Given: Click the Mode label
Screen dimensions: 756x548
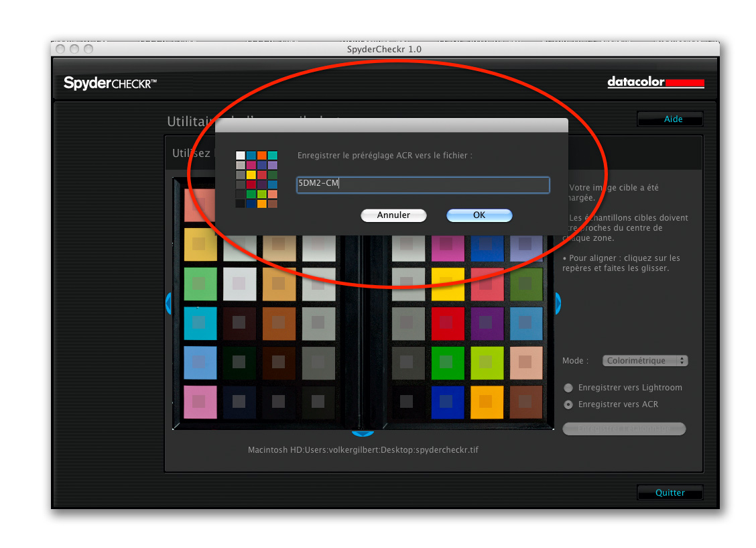Looking at the screenshot, I should click(575, 360).
